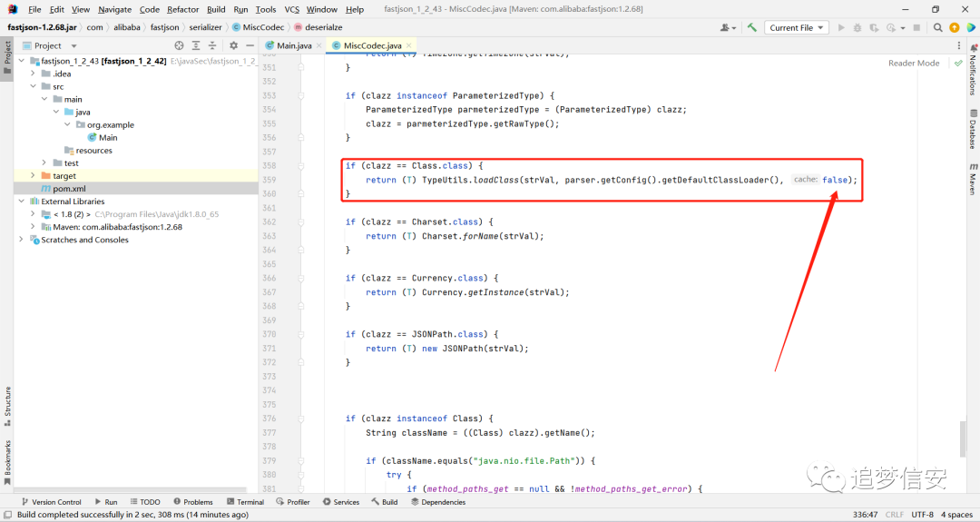Click the editor vertical scrollbar thumb
Viewport: 980px width, 522px height.
tap(963, 438)
